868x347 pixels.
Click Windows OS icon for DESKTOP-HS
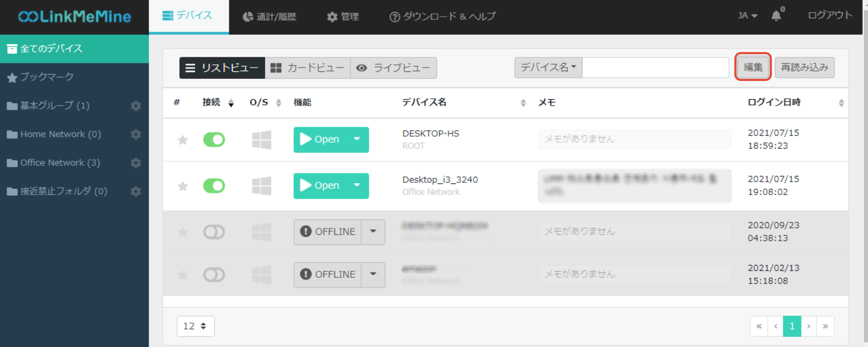point(261,140)
